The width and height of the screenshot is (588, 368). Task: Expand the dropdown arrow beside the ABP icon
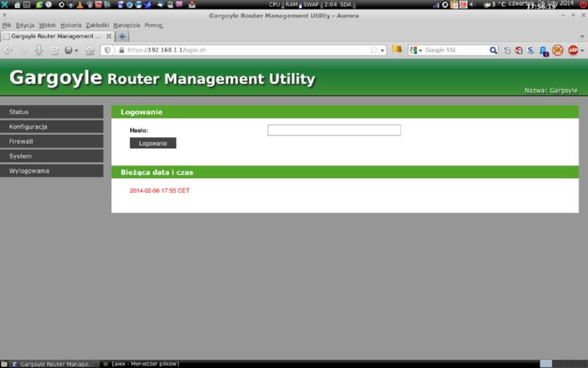(582, 51)
